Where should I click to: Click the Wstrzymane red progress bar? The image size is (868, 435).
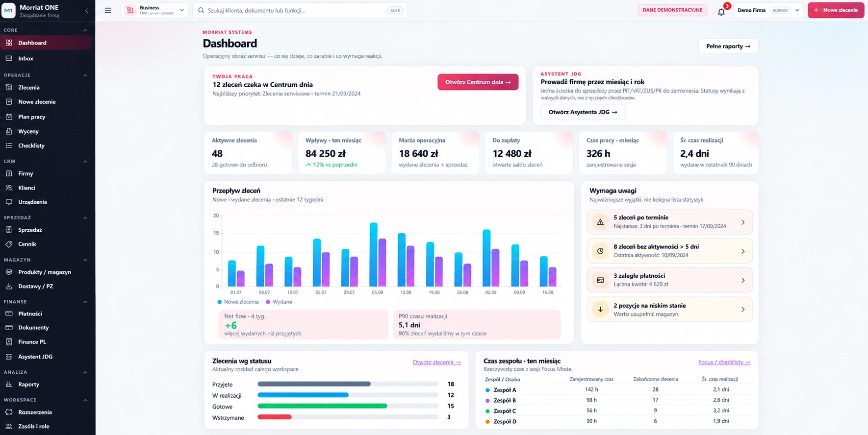click(x=275, y=417)
